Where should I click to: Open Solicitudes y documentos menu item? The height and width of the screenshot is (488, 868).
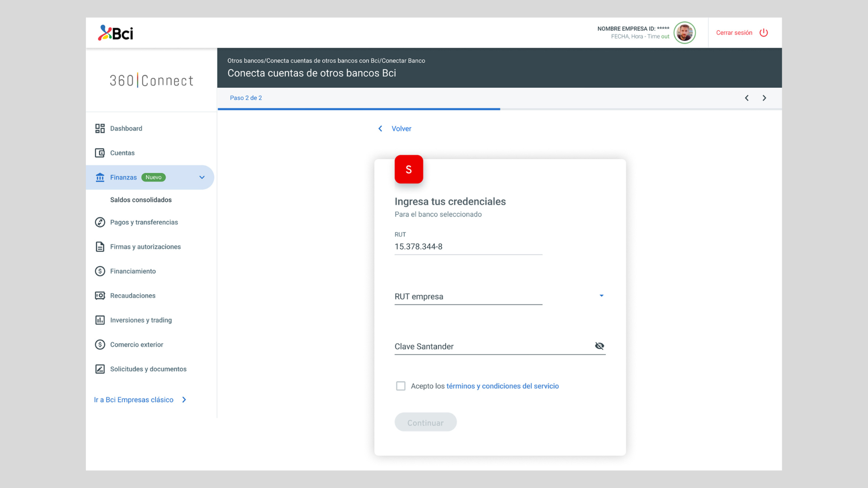click(148, 369)
